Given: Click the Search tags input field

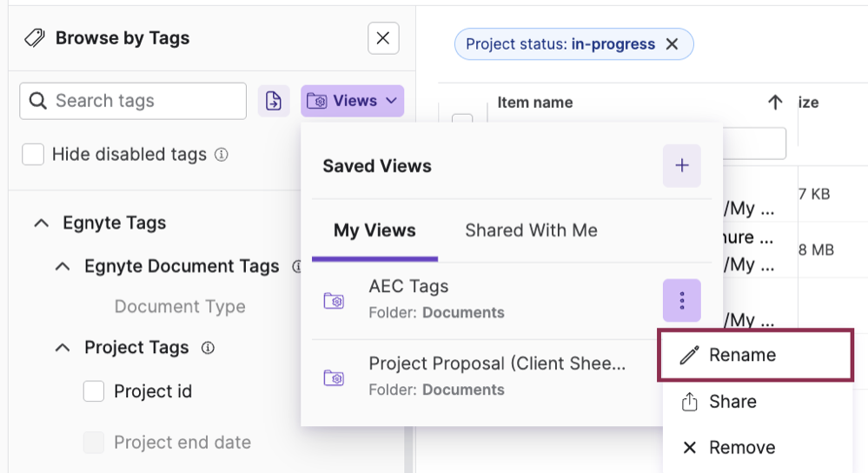Looking at the screenshot, I should click(x=133, y=101).
